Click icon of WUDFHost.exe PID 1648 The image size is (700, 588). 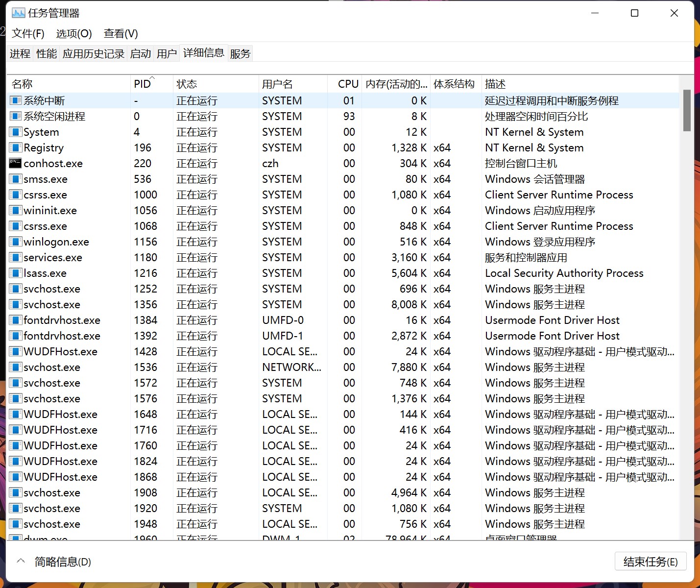pyautogui.click(x=16, y=414)
